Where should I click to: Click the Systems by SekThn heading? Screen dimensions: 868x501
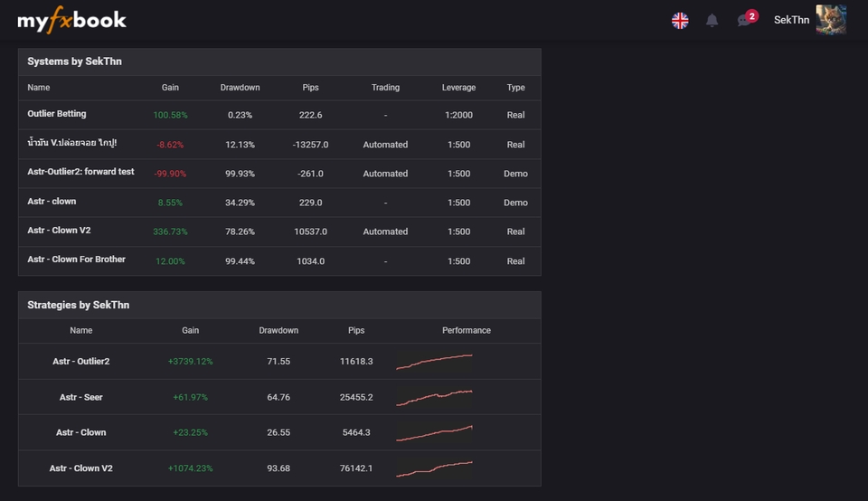(75, 61)
